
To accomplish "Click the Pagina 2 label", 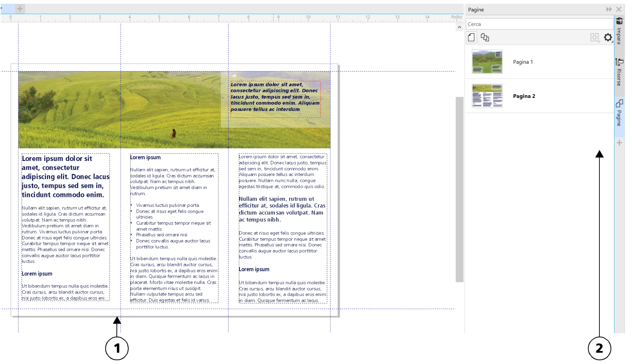I will coord(524,96).
